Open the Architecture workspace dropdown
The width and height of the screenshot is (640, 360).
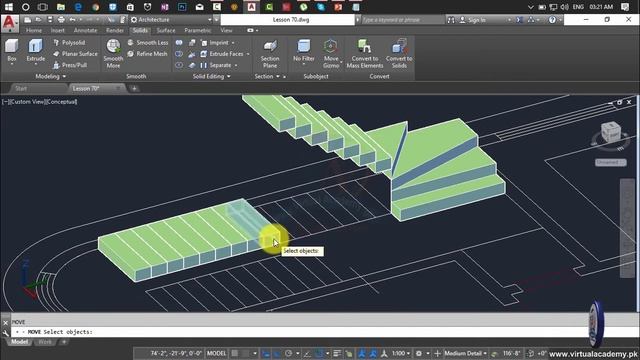pyautogui.click(x=171, y=20)
